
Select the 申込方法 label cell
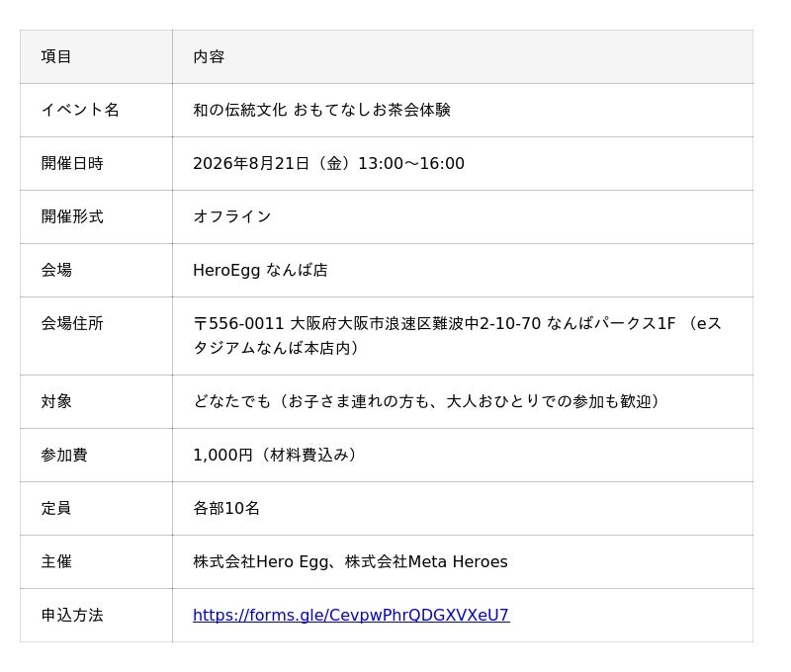click(96, 615)
